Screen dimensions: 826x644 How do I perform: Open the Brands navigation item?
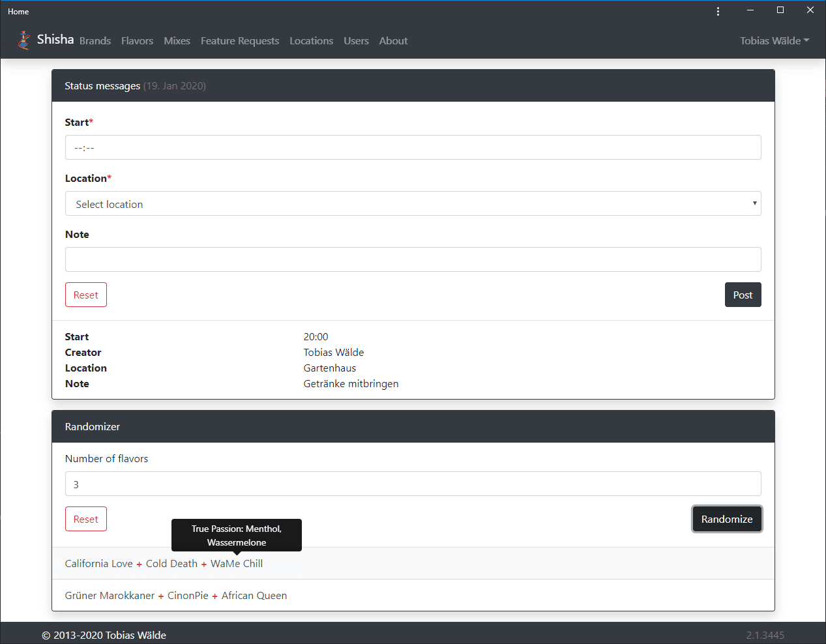coord(95,41)
